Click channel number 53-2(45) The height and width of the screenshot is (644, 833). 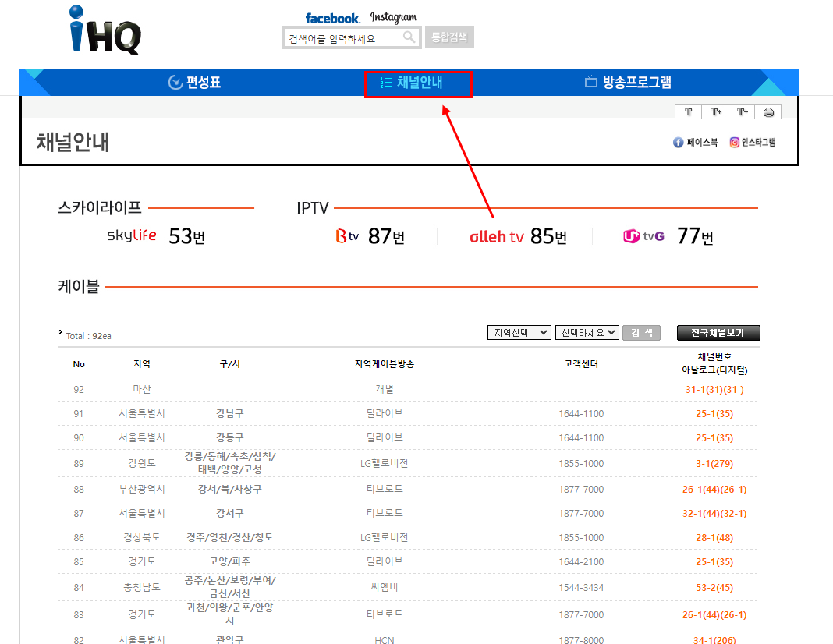coord(714,588)
